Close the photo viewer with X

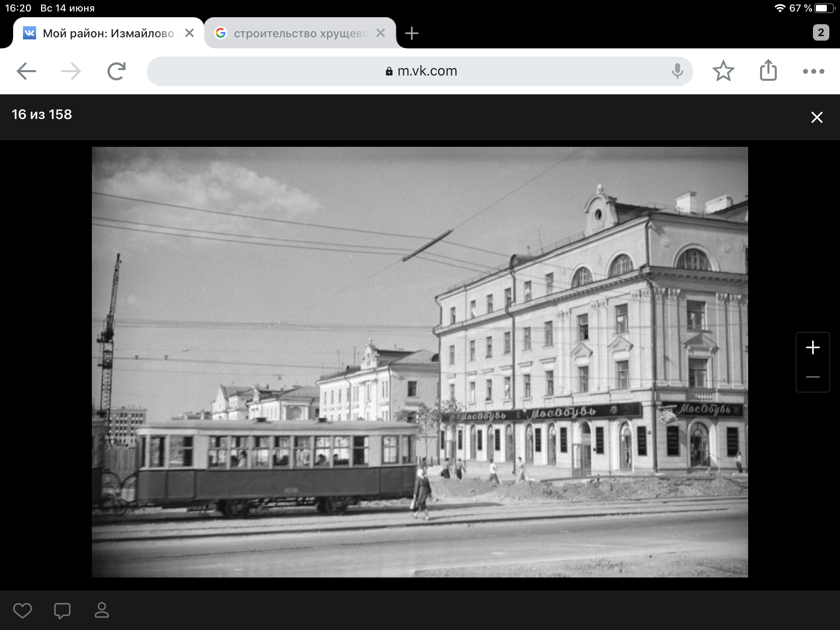click(x=817, y=118)
